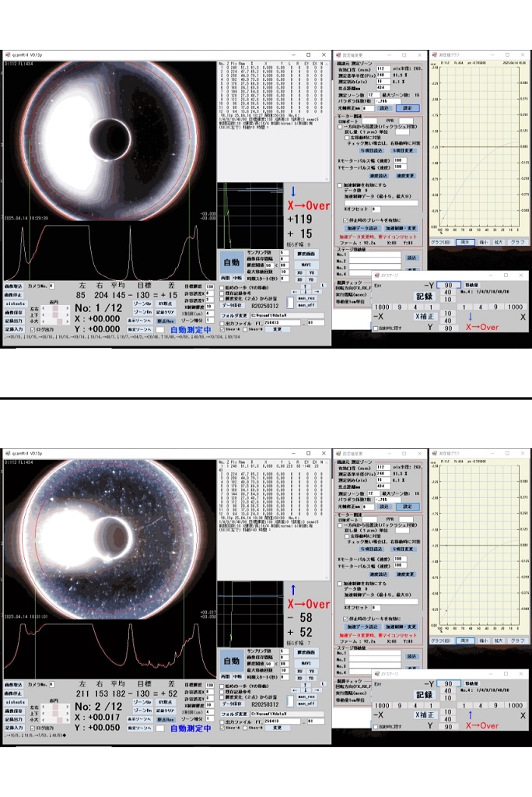
Task: Click 記録 in XYステージ window showing down arrow
Action: click(x=425, y=297)
